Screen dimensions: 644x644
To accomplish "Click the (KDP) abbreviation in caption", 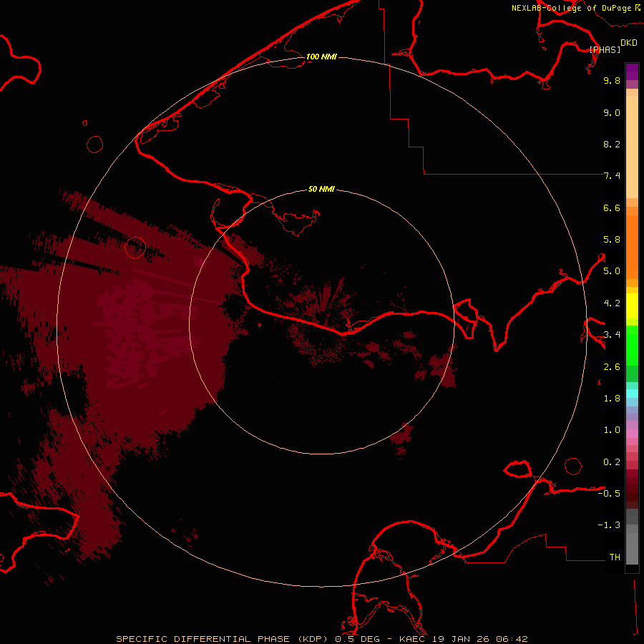I will [313, 639].
